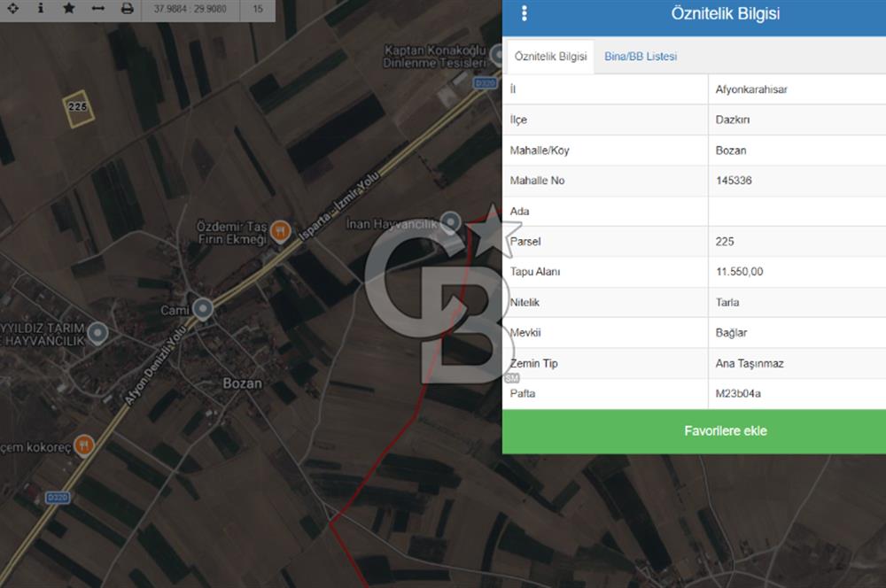
Task: Select the İnan Hayvancılık map pin
Action: [450, 222]
